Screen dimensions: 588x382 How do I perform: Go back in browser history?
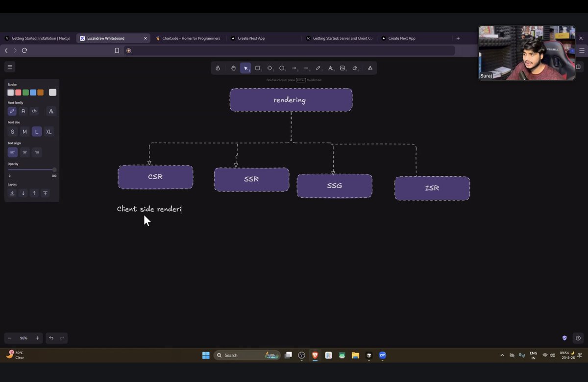click(6, 50)
